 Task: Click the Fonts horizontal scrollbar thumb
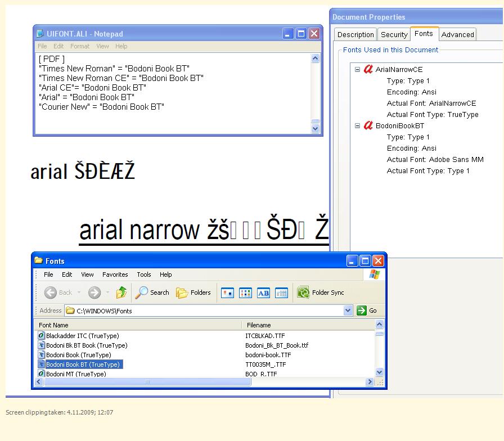(147, 381)
